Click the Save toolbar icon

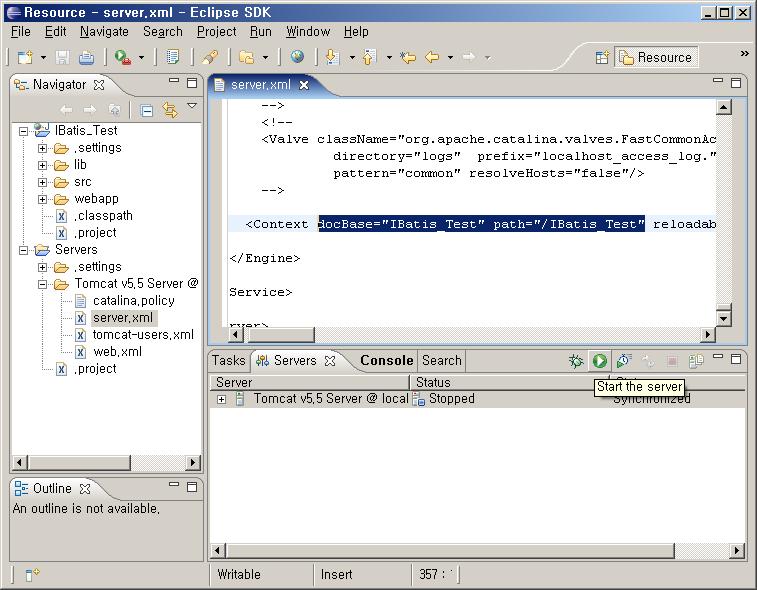point(62,57)
